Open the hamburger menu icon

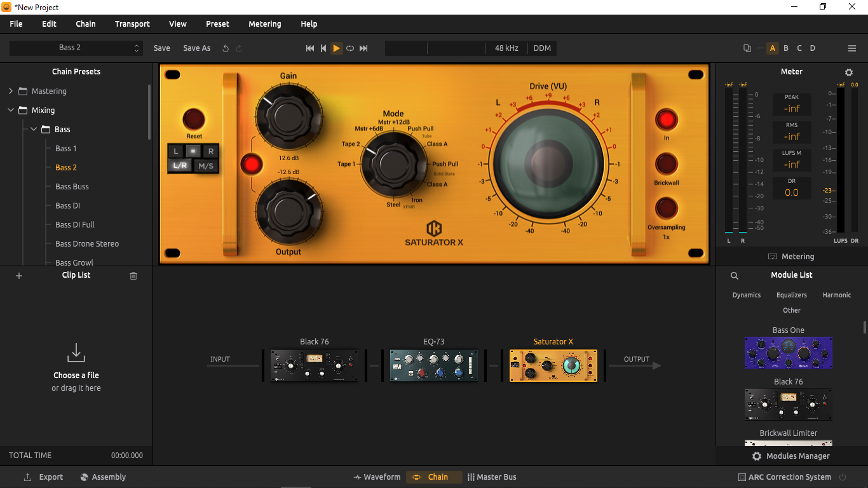(x=852, y=48)
